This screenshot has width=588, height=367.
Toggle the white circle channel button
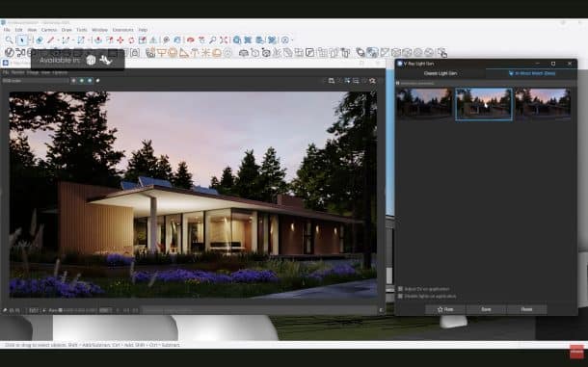tap(97, 80)
